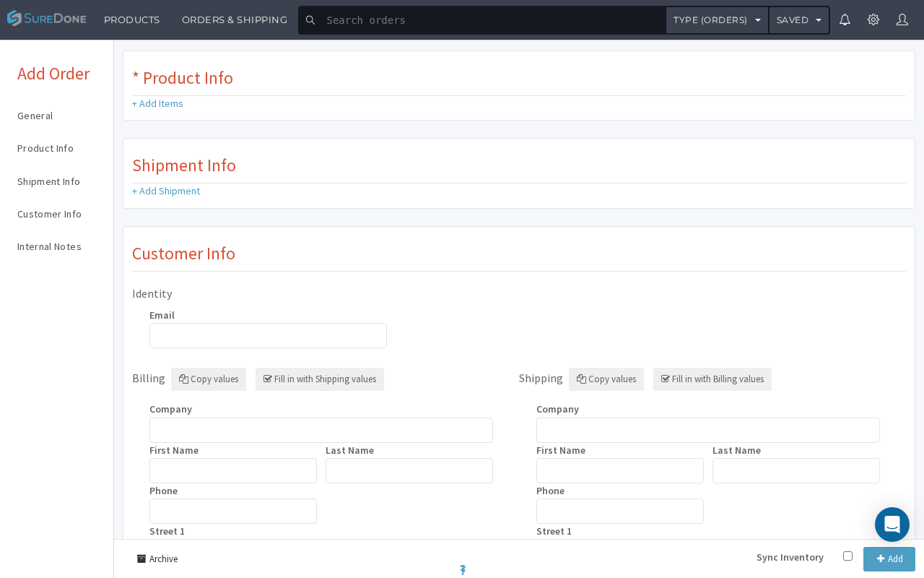Focus the Billing Company field

pyautogui.click(x=321, y=430)
